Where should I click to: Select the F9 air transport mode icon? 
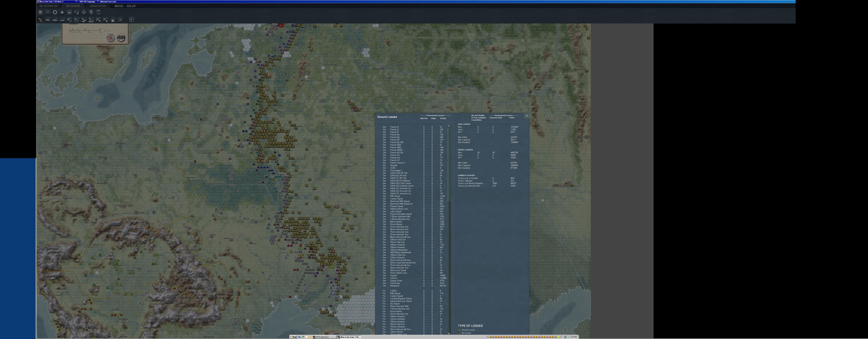point(98,20)
